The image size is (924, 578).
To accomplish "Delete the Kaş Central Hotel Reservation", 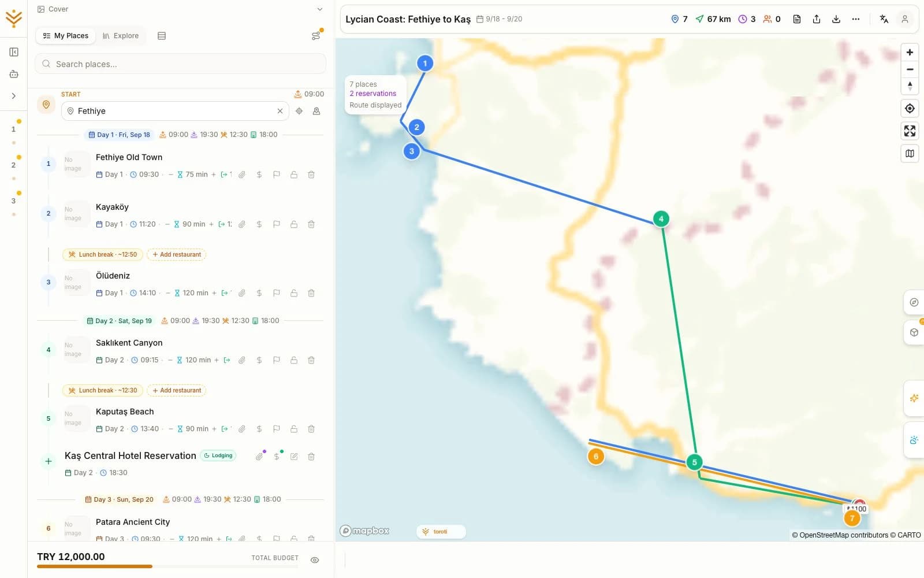I will (x=311, y=457).
